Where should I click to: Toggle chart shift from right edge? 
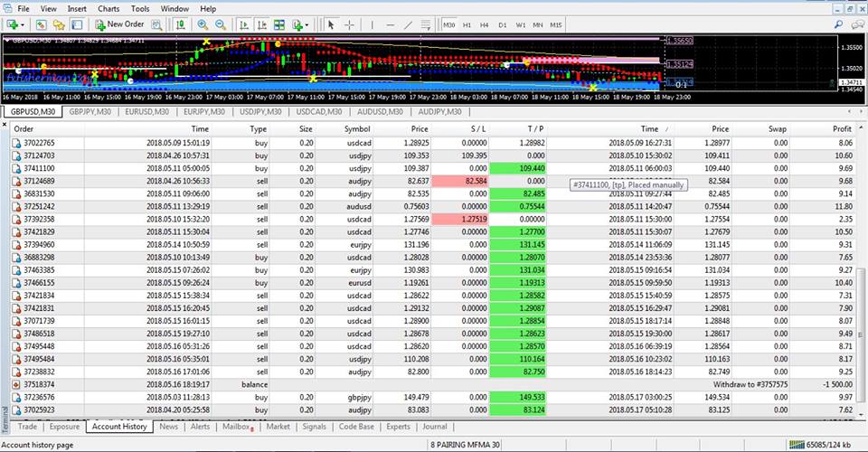(261, 25)
